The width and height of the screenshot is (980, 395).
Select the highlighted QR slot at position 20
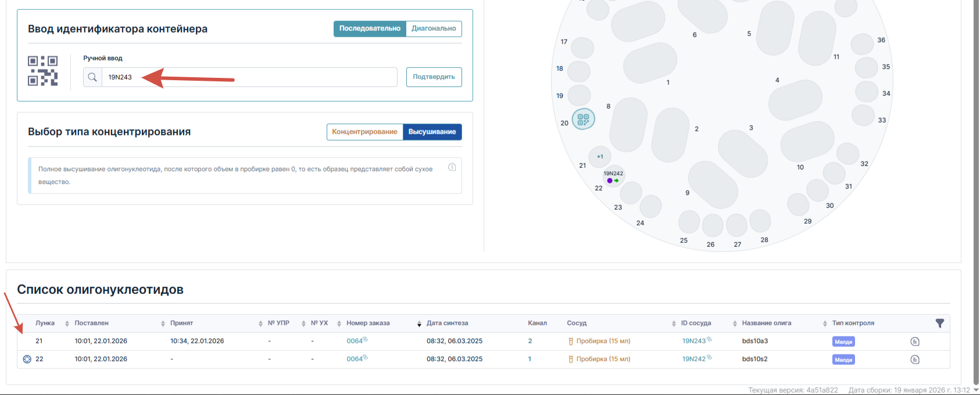pyautogui.click(x=583, y=119)
